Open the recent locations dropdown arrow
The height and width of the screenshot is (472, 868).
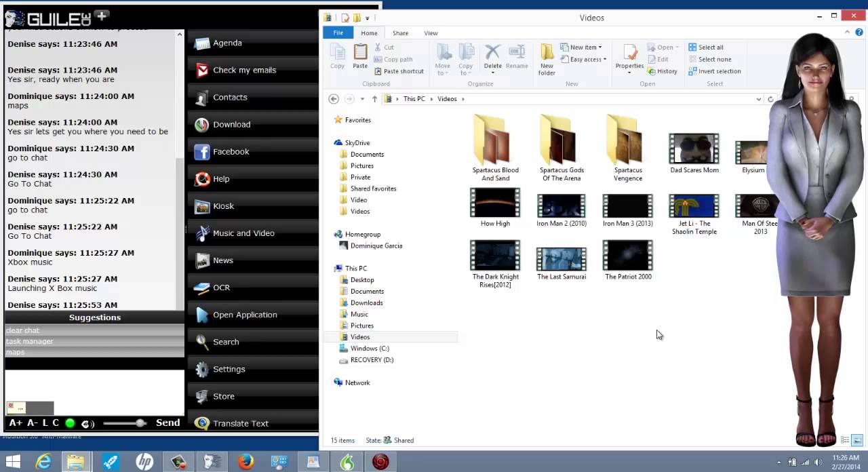click(x=362, y=99)
